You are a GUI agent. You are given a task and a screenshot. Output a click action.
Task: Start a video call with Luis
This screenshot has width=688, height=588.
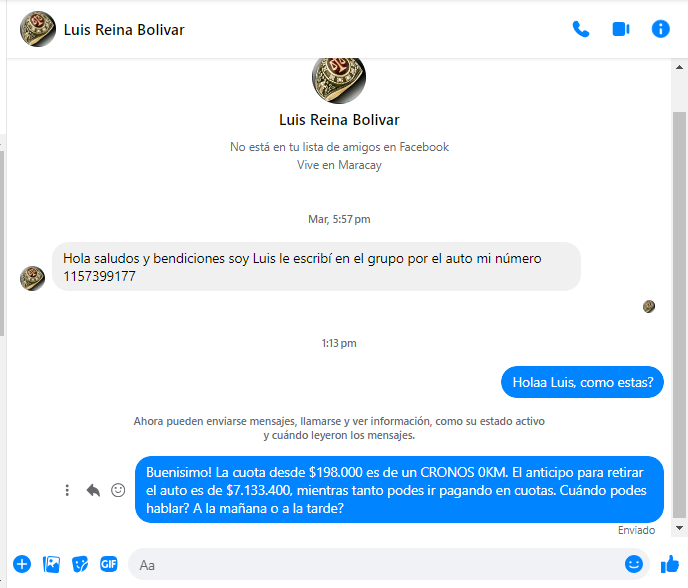(x=620, y=29)
